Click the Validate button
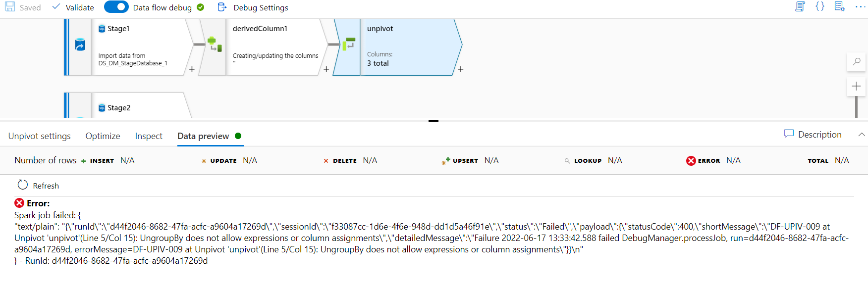This screenshot has width=868, height=288. coord(73,7)
